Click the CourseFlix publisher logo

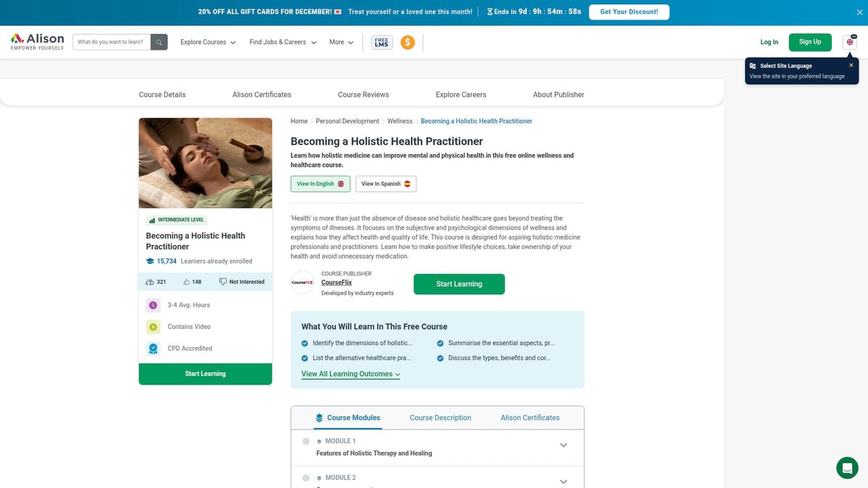pyautogui.click(x=302, y=283)
